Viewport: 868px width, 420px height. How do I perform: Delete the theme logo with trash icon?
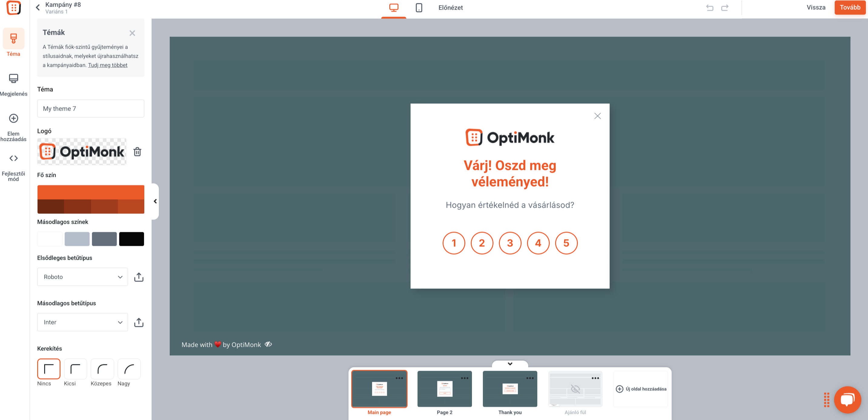[137, 151]
